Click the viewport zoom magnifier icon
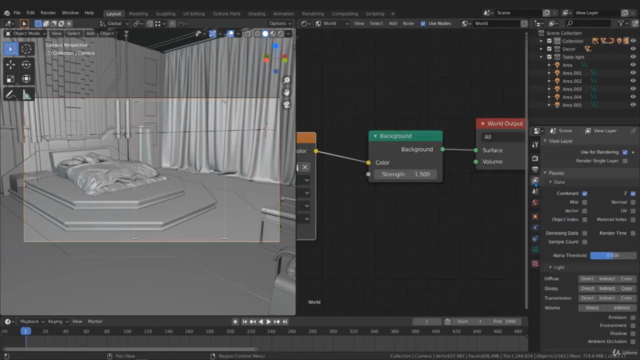Viewport: 640px width, 360px height. 287,80
